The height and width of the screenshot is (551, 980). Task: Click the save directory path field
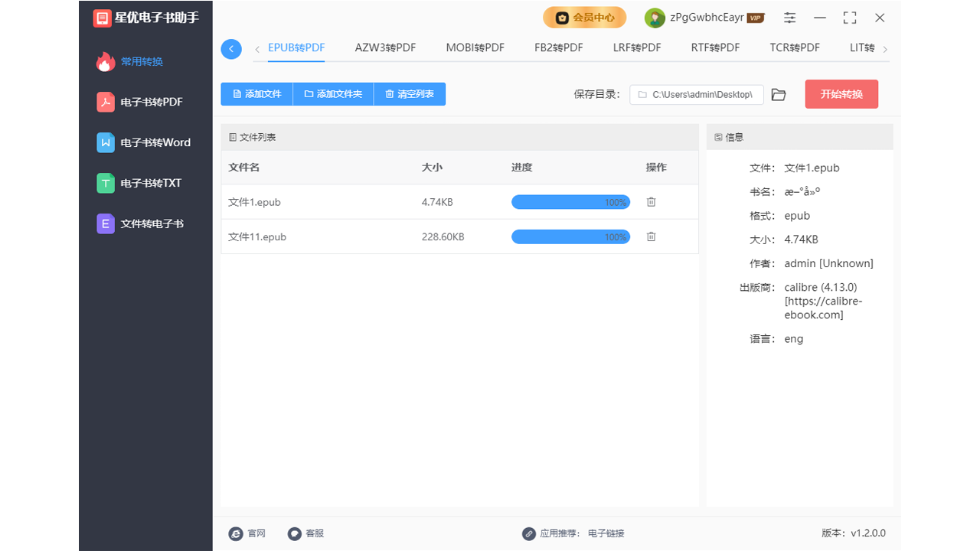click(x=697, y=94)
